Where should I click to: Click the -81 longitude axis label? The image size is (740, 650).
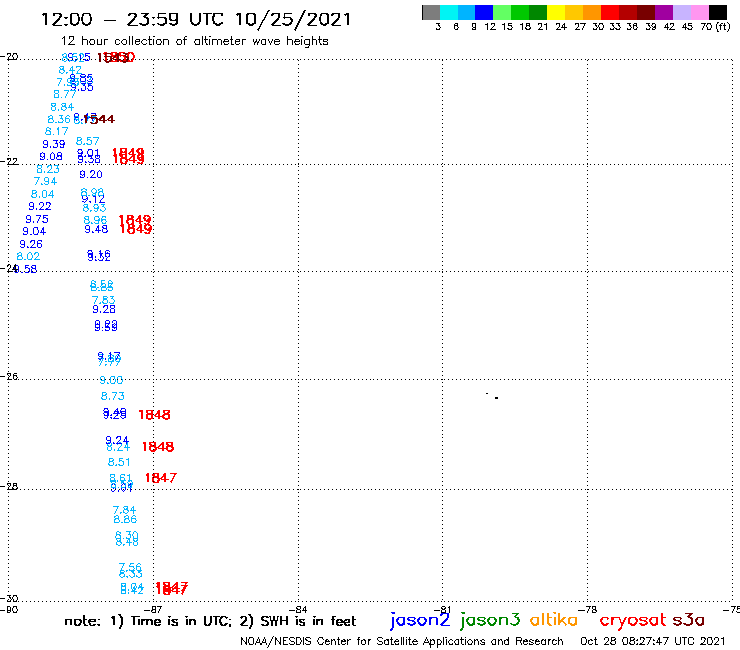tap(443, 609)
